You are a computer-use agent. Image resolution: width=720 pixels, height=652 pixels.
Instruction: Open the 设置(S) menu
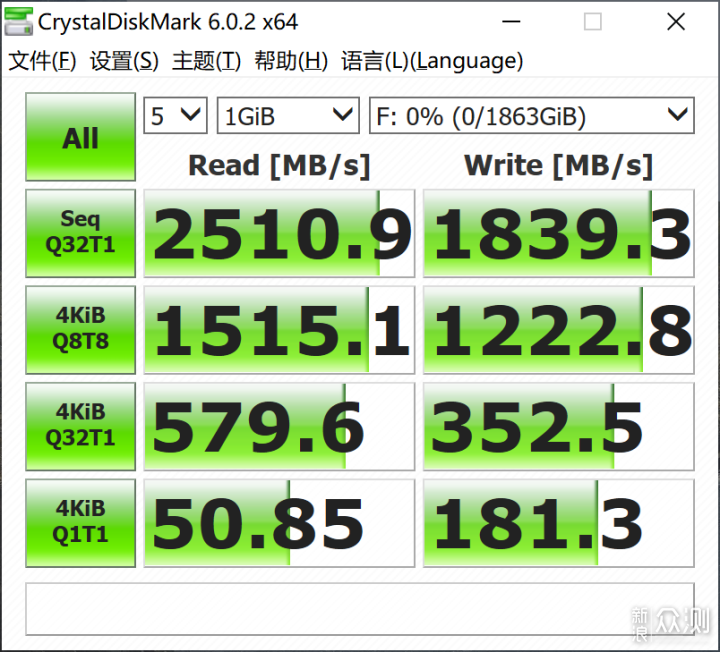click(x=124, y=61)
